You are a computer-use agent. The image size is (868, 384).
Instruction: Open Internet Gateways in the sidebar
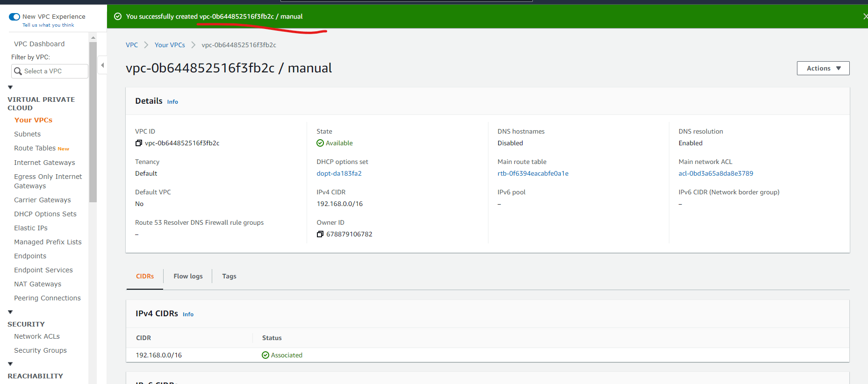[44, 163]
